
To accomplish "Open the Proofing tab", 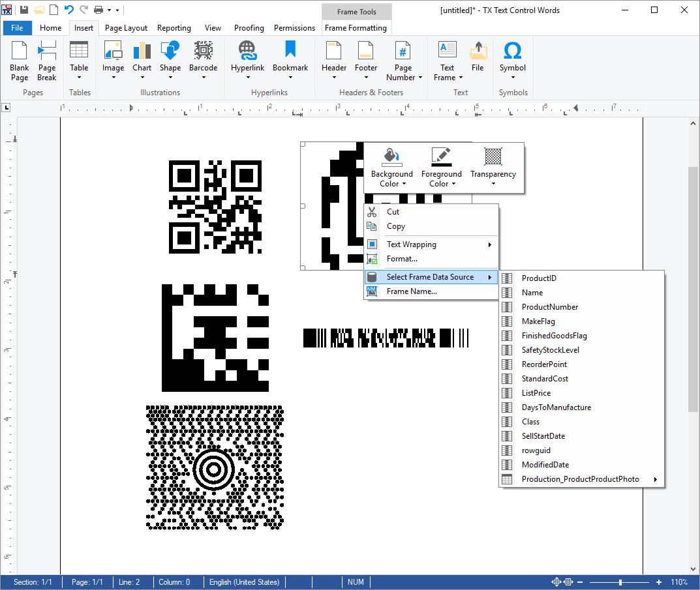I will click(x=249, y=27).
